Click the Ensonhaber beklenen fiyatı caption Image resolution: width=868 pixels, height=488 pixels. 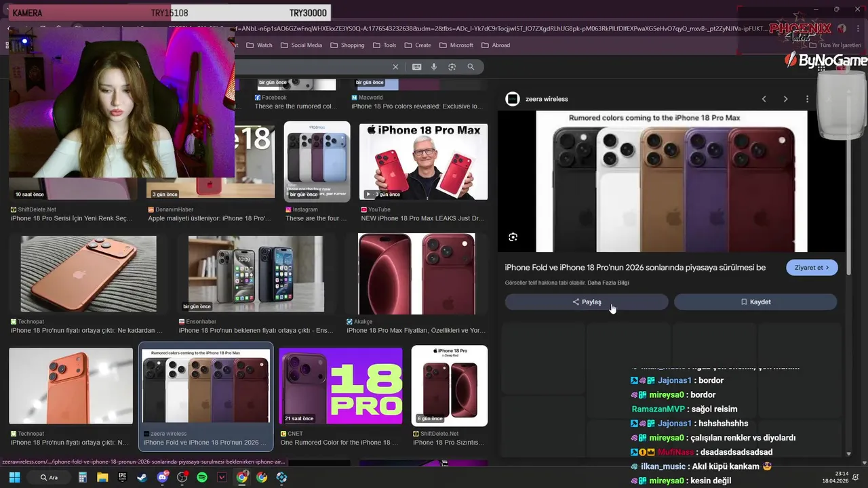256,331
